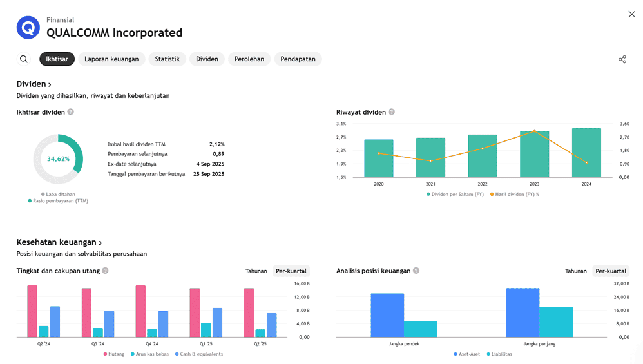643x364 pixels.
Task: Open help icon beside Riwayat dividen
Action: click(392, 112)
